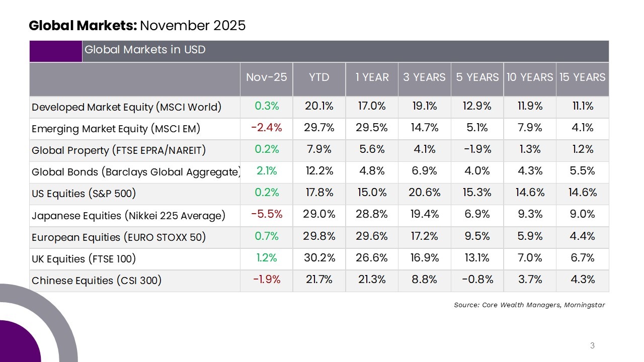Viewport: 644px width, 362px height.
Task: Select the Emerging Market Equity (MSCI EM) row label
Action: point(116,129)
